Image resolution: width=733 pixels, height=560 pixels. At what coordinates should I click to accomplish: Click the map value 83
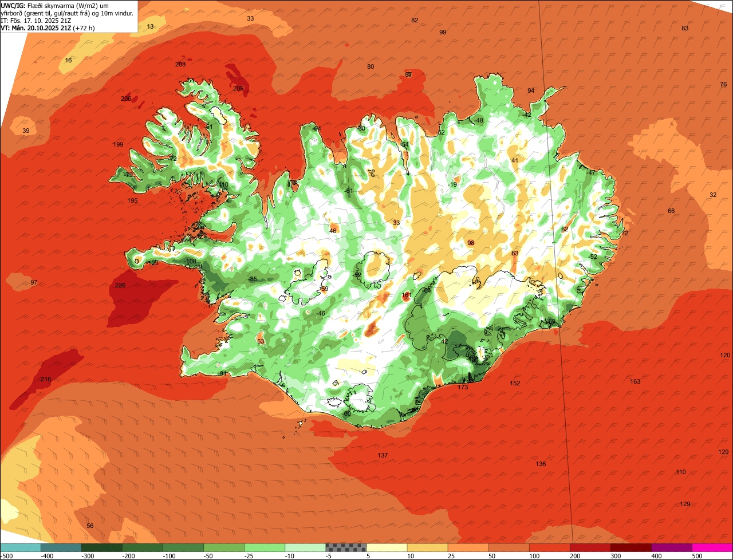(x=685, y=28)
